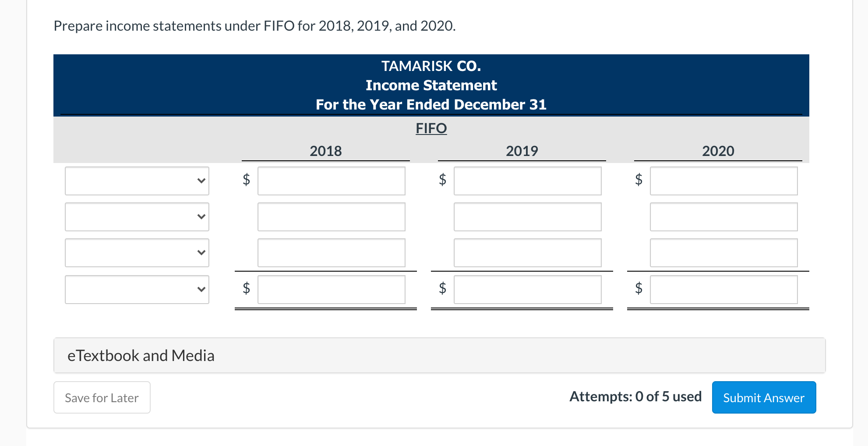Click the bottom 2020 total amount field
This screenshot has height=446, width=868.
[723, 289]
